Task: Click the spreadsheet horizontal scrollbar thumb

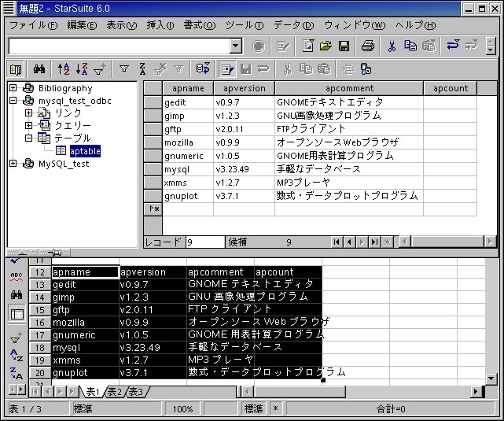Action: (300, 391)
